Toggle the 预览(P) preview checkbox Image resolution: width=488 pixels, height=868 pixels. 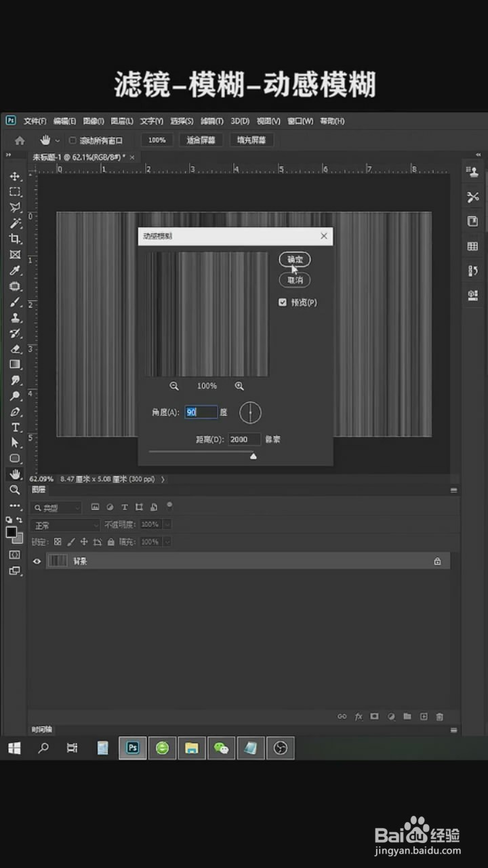coord(283,302)
